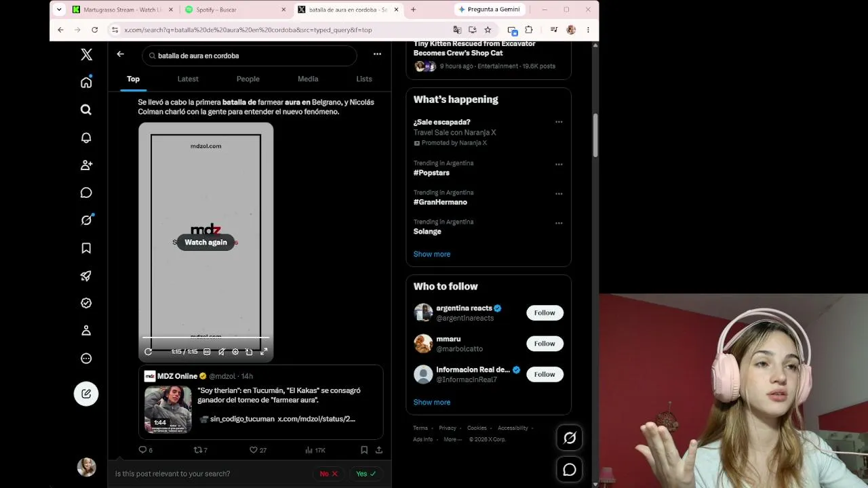The width and height of the screenshot is (868, 488).
Task: Open floating Grok button at bottom right
Action: point(570,438)
